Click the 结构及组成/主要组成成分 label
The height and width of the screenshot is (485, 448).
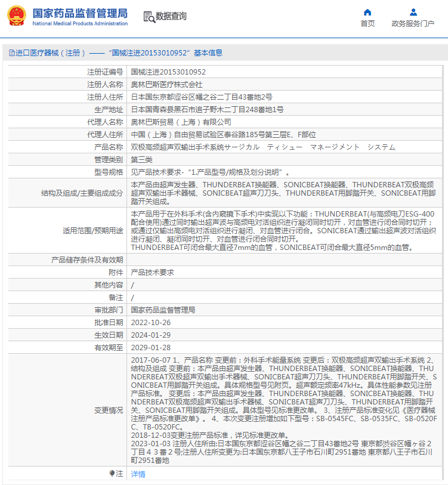(82, 193)
